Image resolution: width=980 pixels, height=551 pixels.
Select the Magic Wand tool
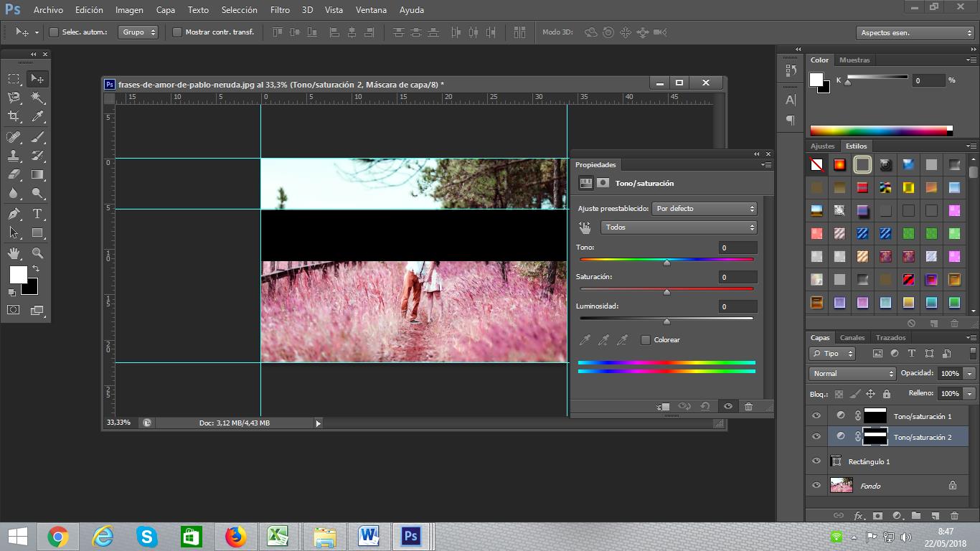pos(37,97)
